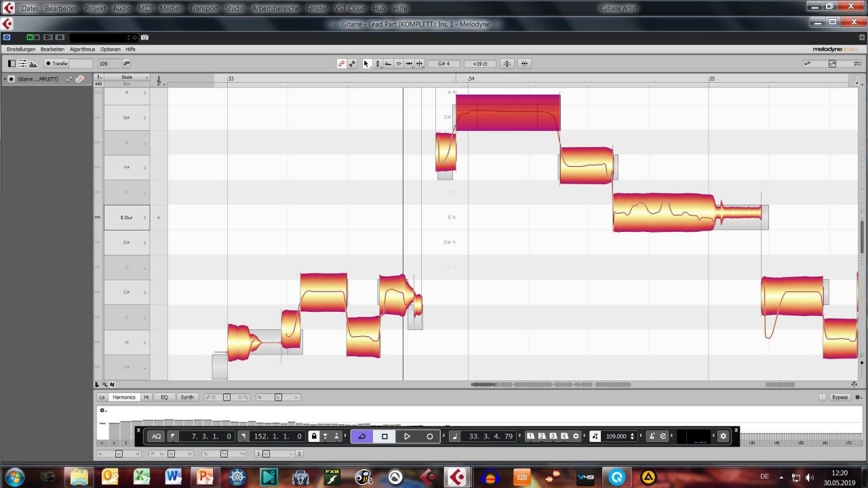The height and width of the screenshot is (488, 868).
Task: Click the +19 ct cents deviation field
Action: 480,64
